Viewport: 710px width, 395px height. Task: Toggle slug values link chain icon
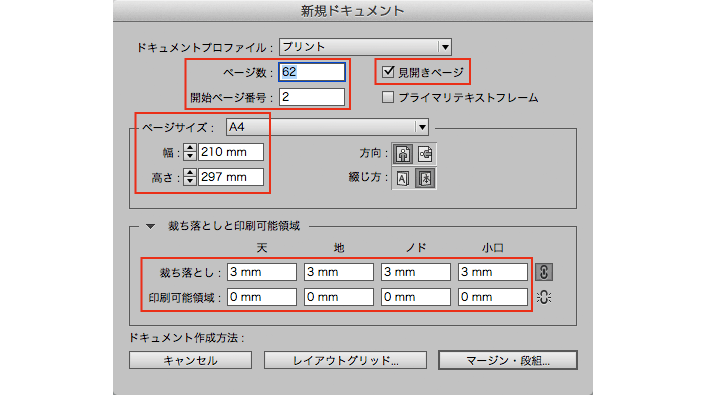coord(544,297)
